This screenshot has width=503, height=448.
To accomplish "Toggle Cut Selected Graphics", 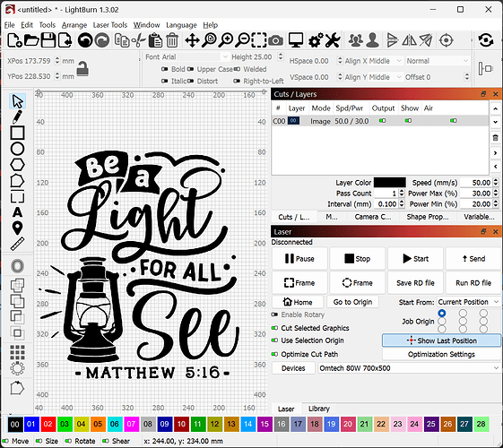I will 274,328.
